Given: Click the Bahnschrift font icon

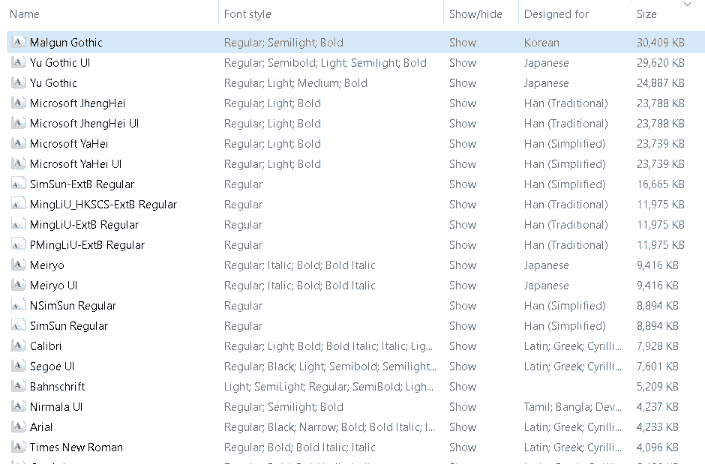Looking at the screenshot, I should coord(18,386).
